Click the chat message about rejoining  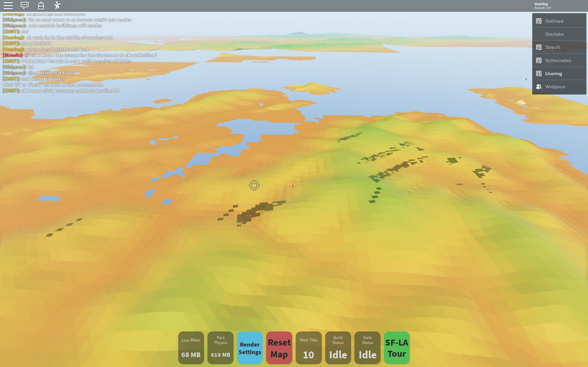61,91
